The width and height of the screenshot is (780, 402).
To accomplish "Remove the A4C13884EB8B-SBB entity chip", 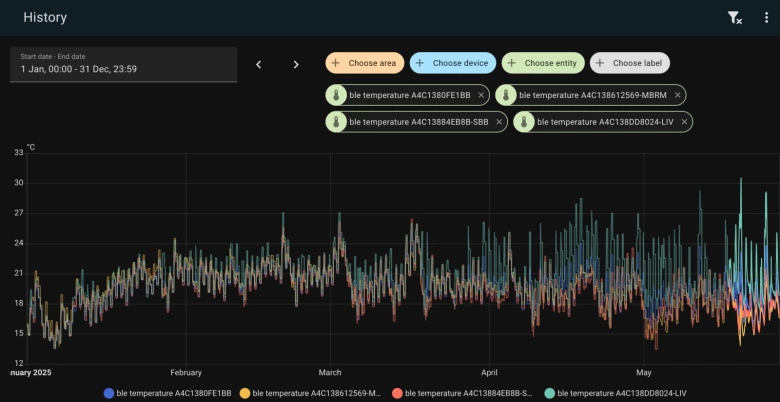I will point(499,122).
